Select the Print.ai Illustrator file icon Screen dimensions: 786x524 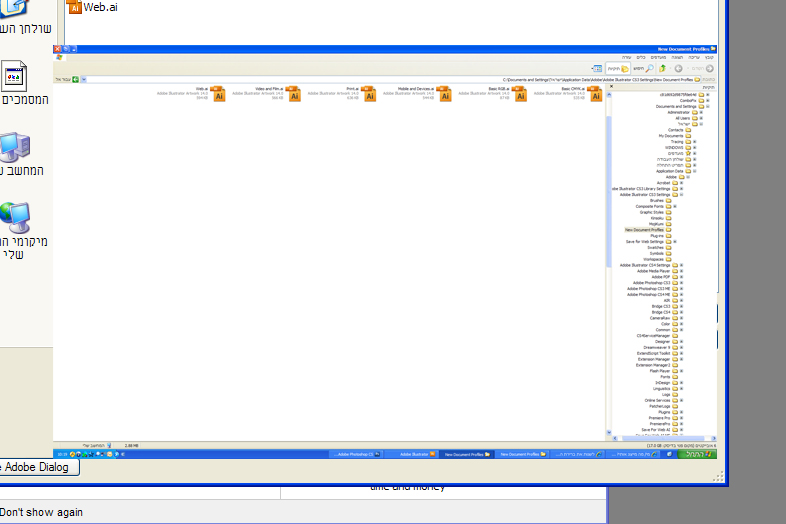[x=369, y=94]
